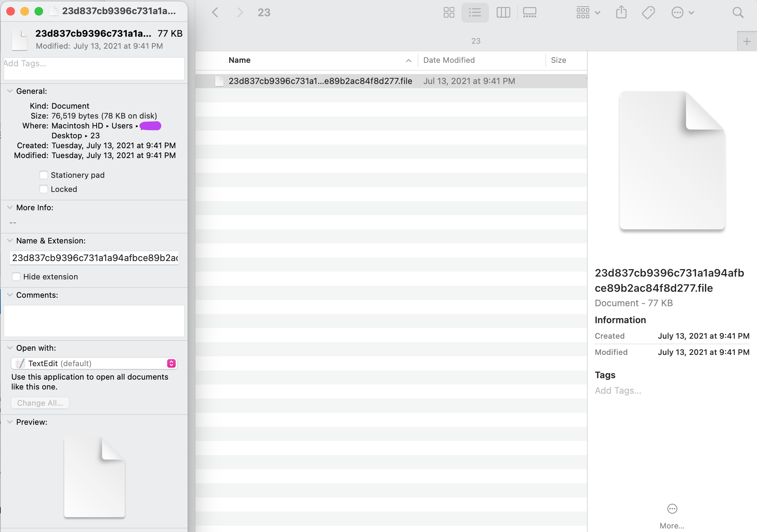Click the back navigation arrow

click(215, 13)
